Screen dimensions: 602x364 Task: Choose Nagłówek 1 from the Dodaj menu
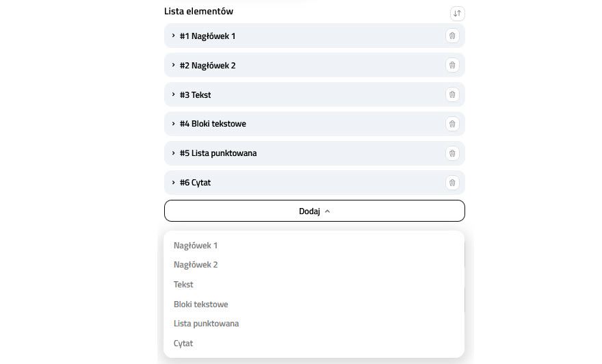(x=196, y=245)
